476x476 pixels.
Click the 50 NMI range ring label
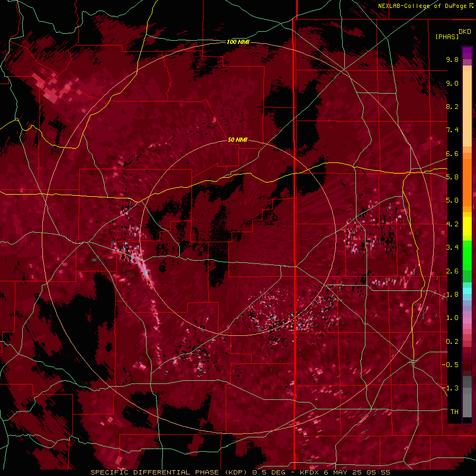coord(237,140)
